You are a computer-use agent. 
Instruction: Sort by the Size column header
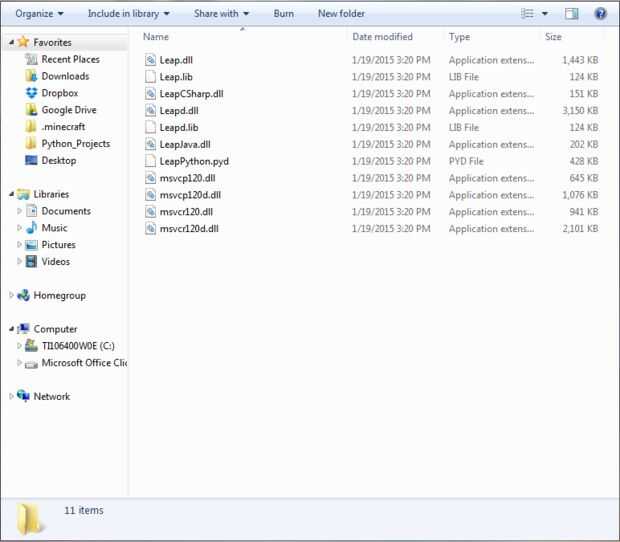[x=553, y=37]
